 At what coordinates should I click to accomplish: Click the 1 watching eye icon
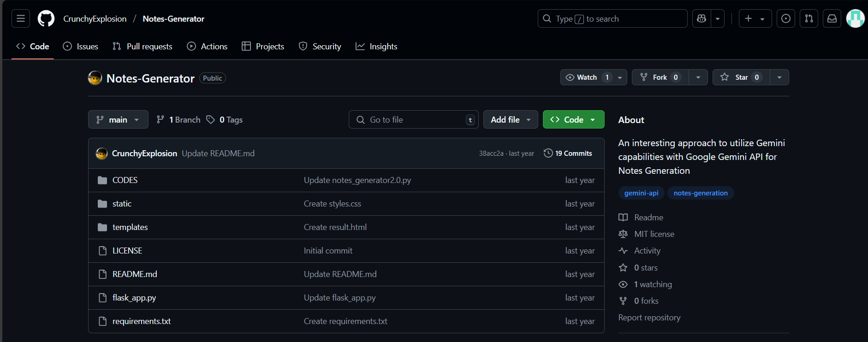[x=623, y=284]
